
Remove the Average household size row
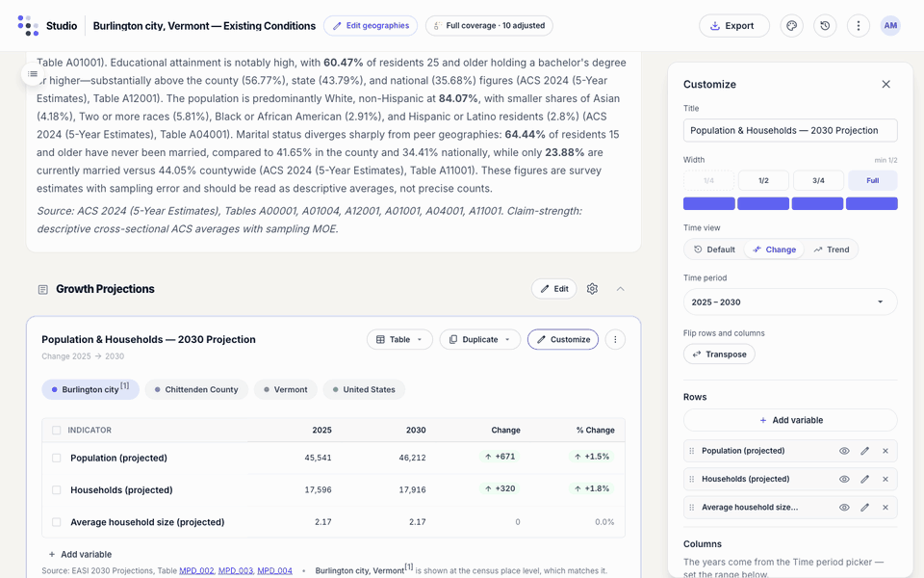[885, 508]
